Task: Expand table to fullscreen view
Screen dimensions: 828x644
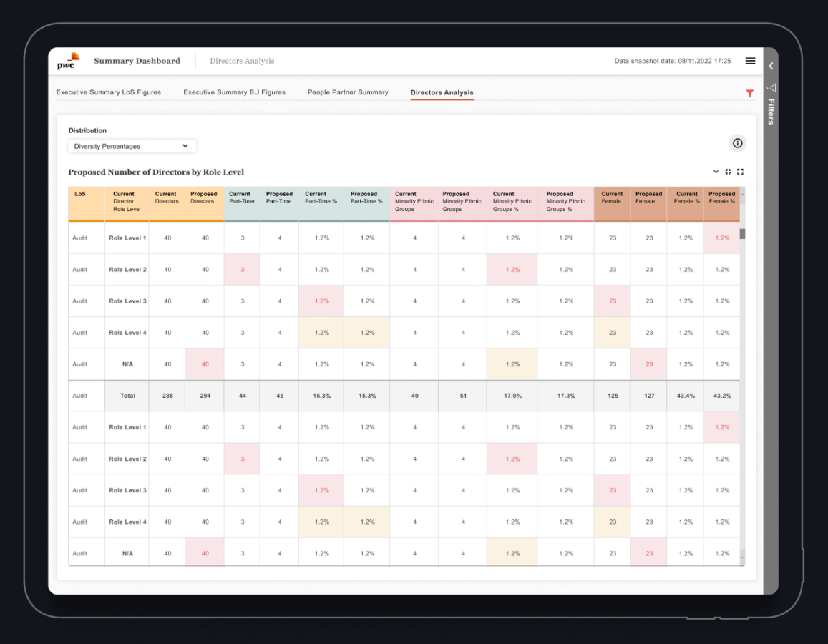Action: point(740,172)
